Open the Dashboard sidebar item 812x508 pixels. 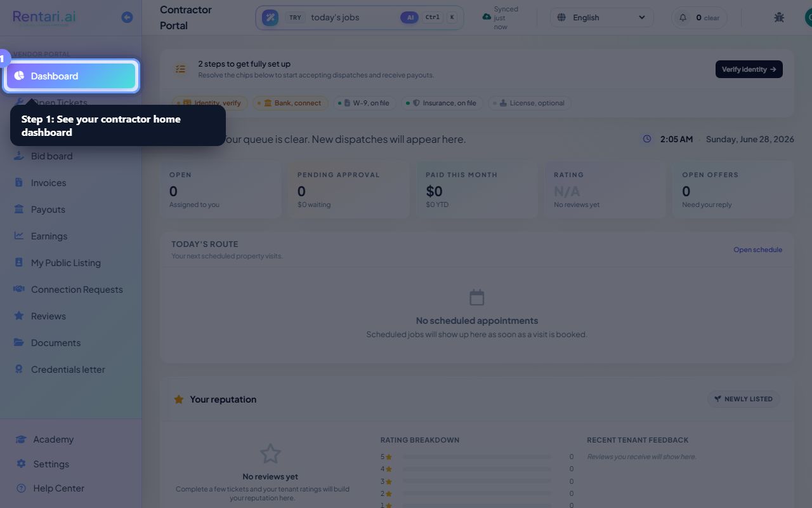(71, 76)
